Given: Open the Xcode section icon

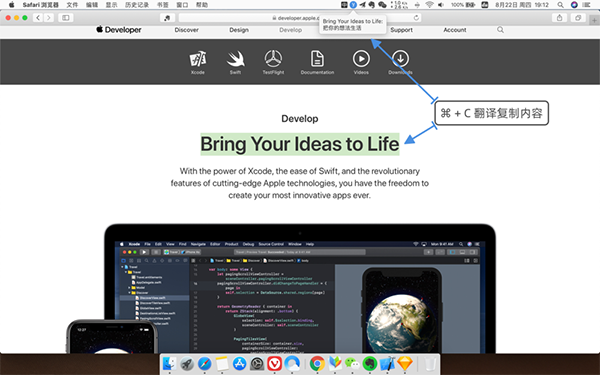Looking at the screenshot, I should click(198, 59).
